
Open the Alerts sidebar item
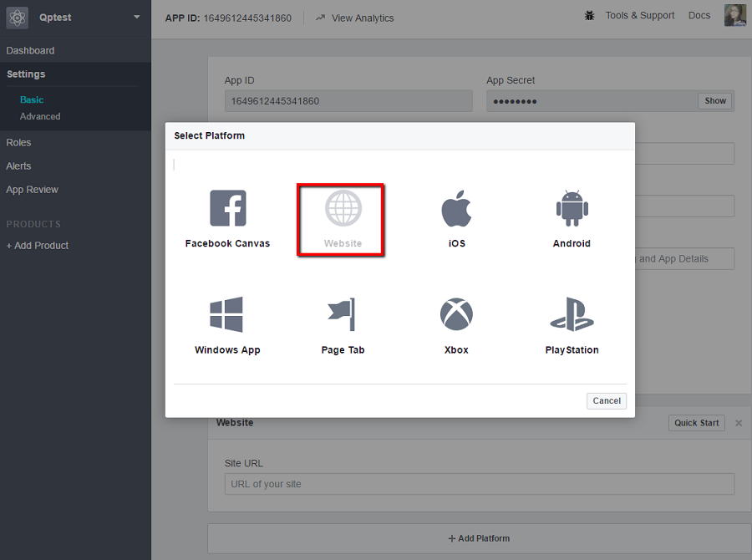[18, 166]
